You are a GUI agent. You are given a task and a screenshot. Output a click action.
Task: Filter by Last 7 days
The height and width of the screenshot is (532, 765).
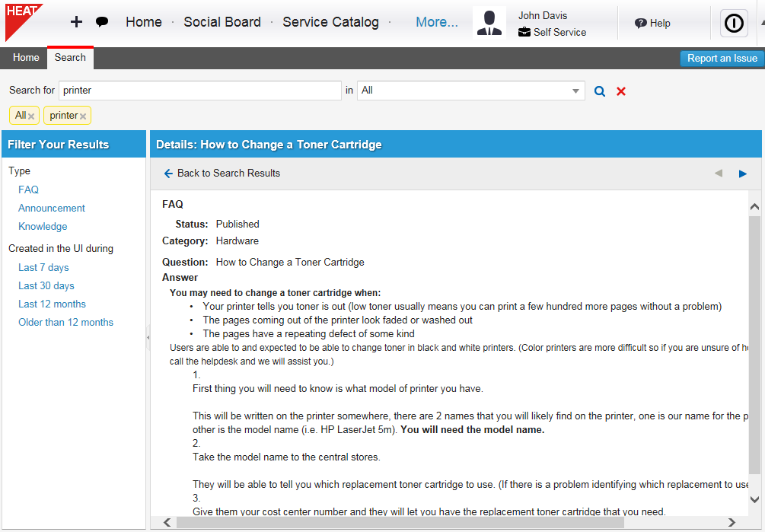click(43, 267)
